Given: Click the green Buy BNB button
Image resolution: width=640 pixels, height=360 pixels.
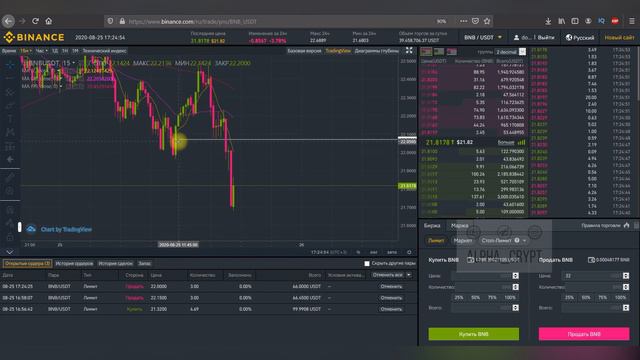Looking at the screenshot, I should point(473,334).
